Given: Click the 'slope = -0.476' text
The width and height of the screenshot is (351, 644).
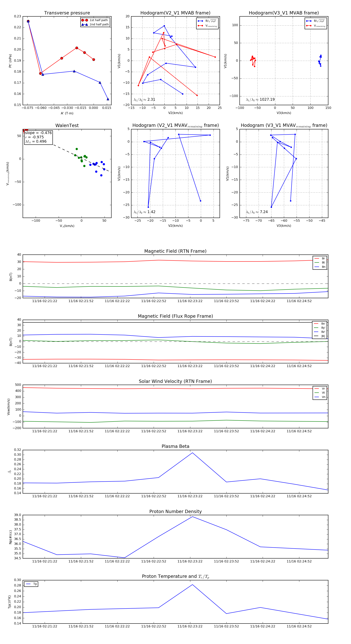Looking at the screenshot, I should coord(38,133).
